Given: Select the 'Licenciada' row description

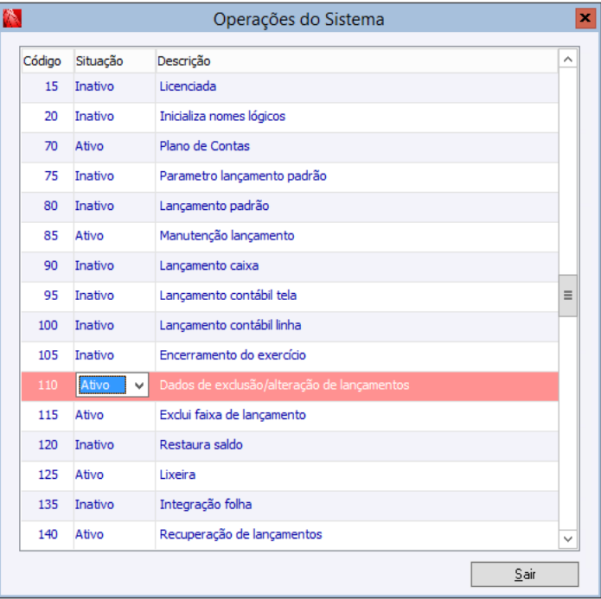Looking at the screenshot, I should [x=188, y=87].
